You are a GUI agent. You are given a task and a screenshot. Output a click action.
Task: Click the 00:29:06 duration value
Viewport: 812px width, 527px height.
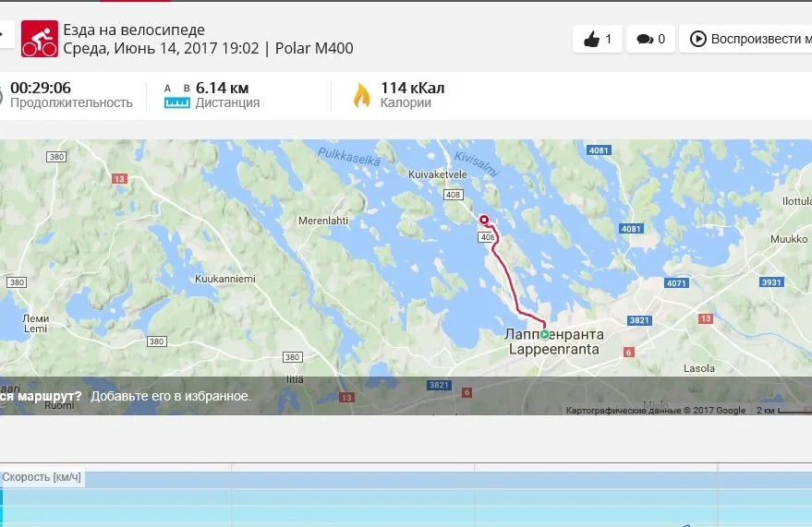point(41,88)
